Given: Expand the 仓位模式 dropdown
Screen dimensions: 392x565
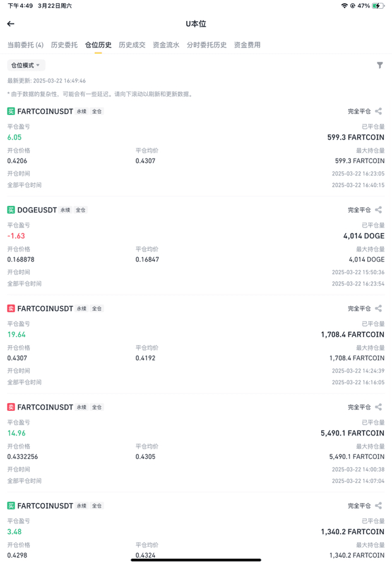Looking at the screenshot, I should [x=27, y=65].
